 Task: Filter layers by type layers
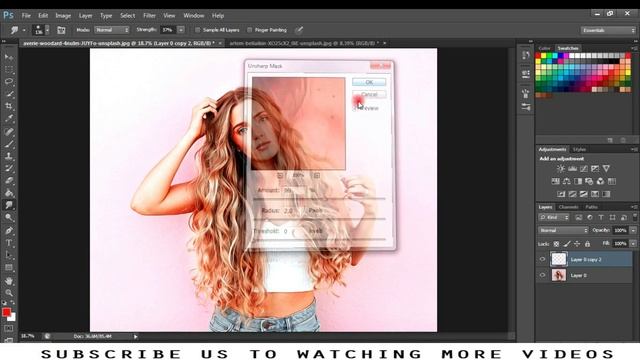(601, 218)
